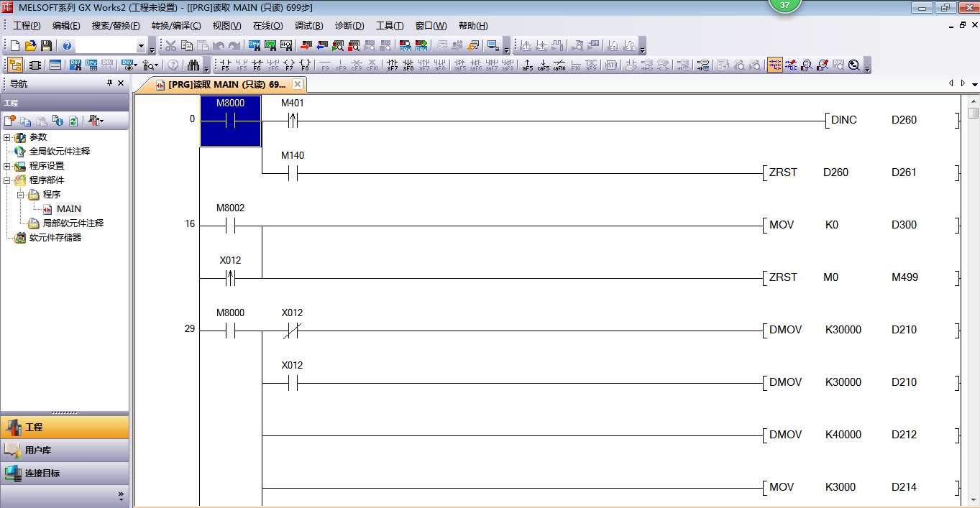Select the [PRG] MAIN program tab
This screenshot has height=508, width=980.
point(221,85)
